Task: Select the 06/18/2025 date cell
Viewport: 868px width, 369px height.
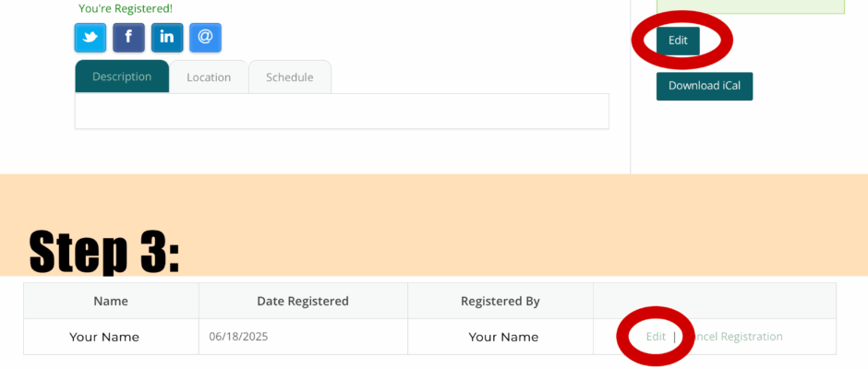Action: [x=303, y=337]
